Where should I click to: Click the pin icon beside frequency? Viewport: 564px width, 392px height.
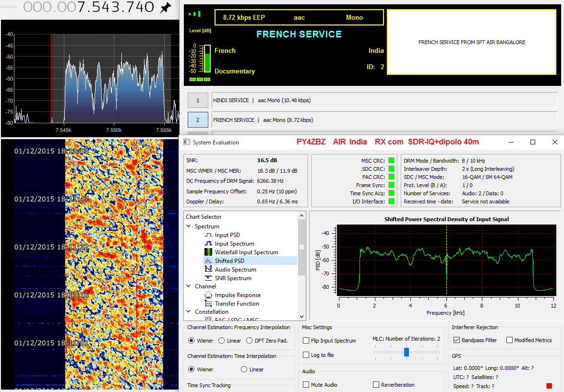tap(165, 8)
